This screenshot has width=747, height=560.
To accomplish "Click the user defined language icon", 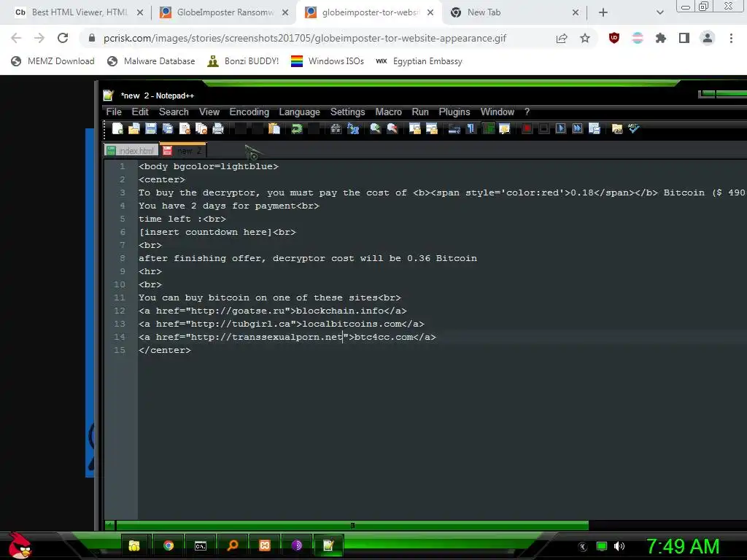I will pyautogui.click(x=505, y=128).
